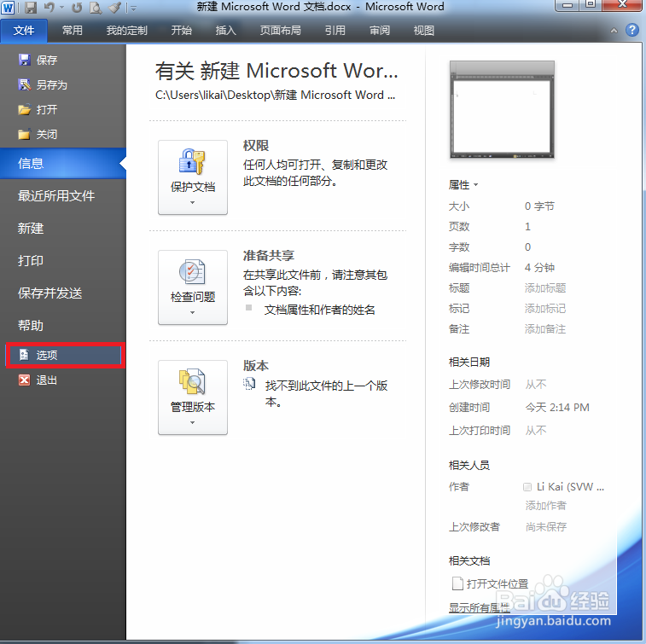Open the 检查问题 dropdown button
The image size is (646, 644).
click(x=193, y=287)
